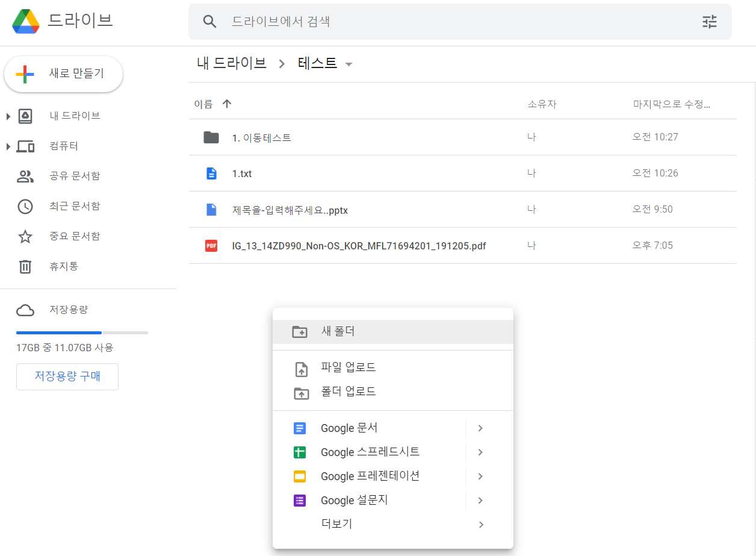Expand the 컴퓨터 tree in sidebar
The height and width of the screenshot is (556, 756).
8,146
